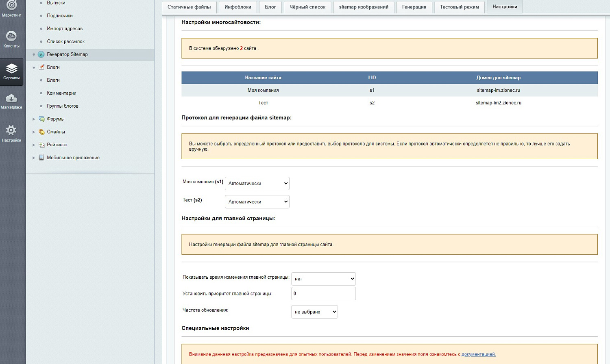Expand the Форумы tree section

pos(34,119)
